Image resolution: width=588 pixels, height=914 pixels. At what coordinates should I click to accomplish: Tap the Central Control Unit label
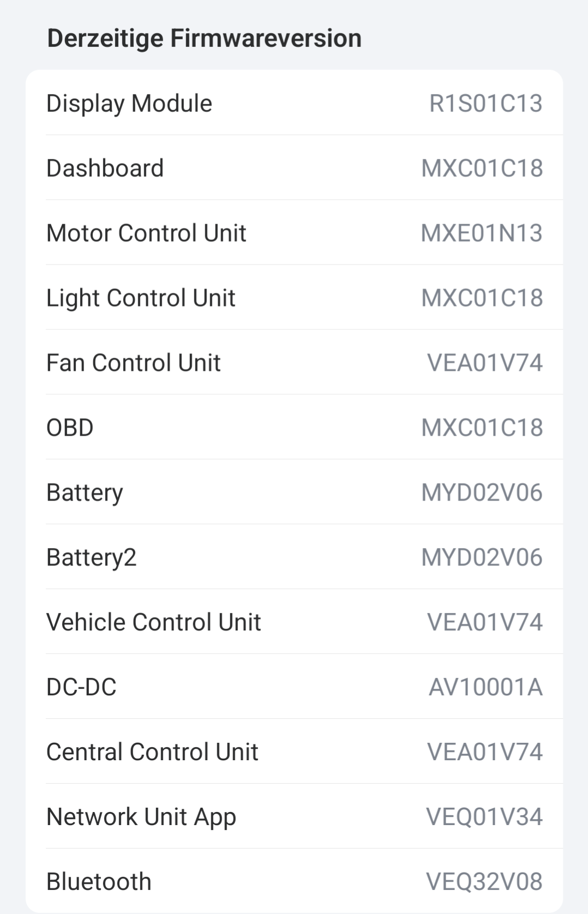(152, 752)
